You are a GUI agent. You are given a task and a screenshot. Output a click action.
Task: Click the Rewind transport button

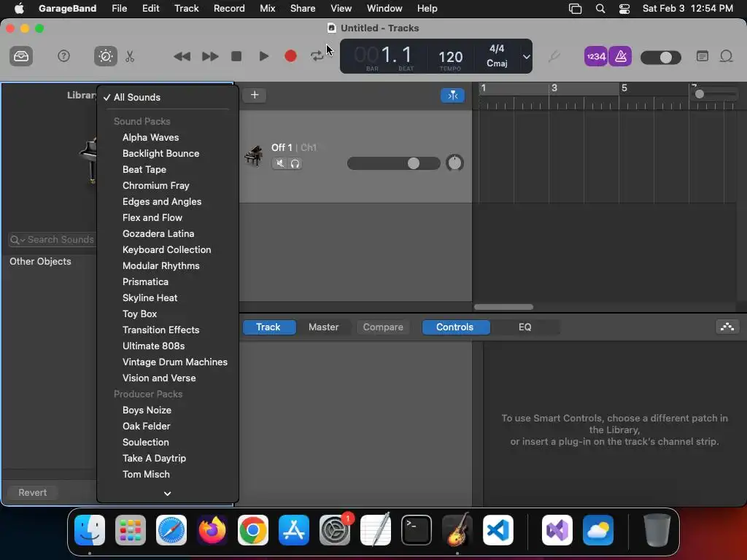click(182, 56)
